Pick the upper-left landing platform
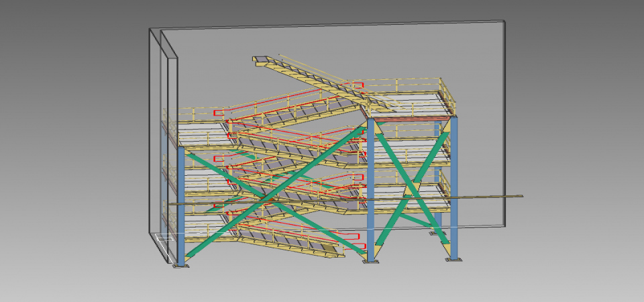 (201, 130)
